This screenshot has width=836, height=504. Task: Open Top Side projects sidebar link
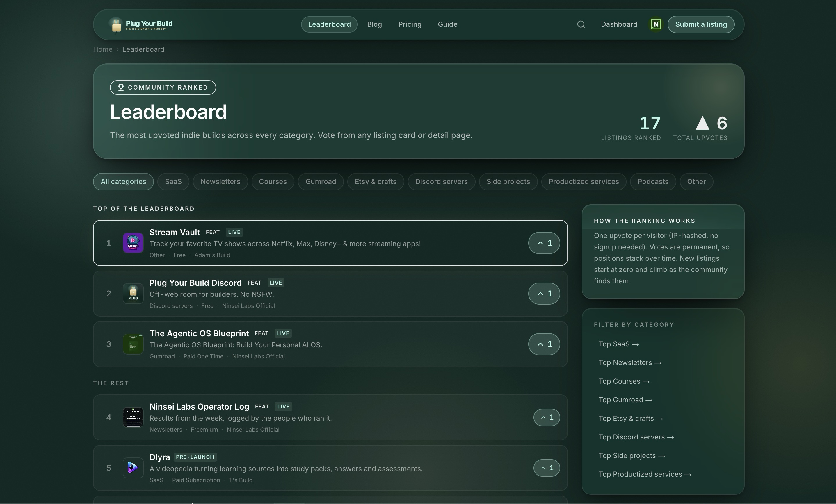tap(632, 456)
